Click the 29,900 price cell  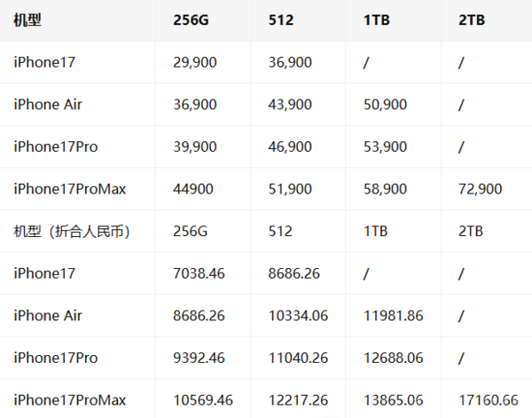(194, 62)
